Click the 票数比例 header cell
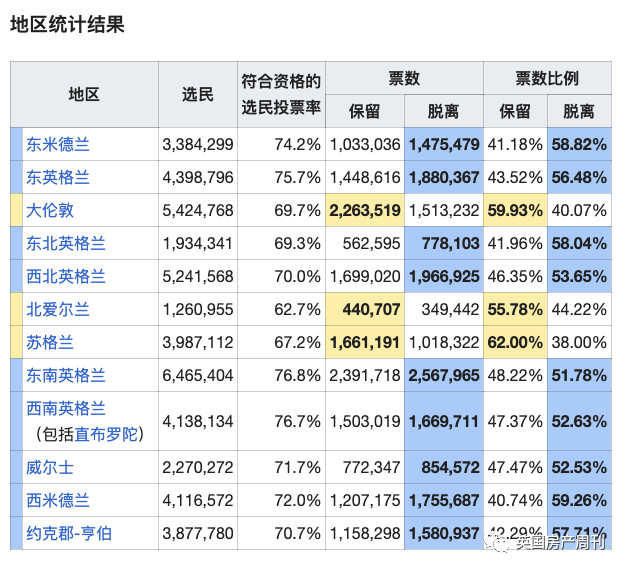The image size is (625, 570). (x=546, y=78)
